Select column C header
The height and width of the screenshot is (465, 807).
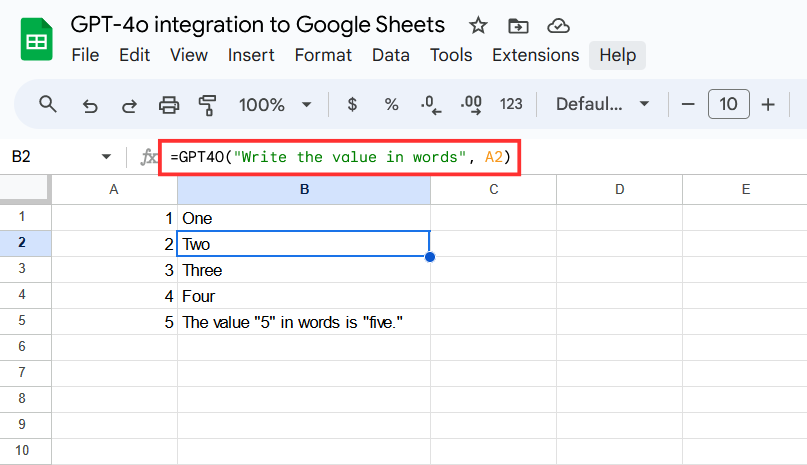point(494,190)
